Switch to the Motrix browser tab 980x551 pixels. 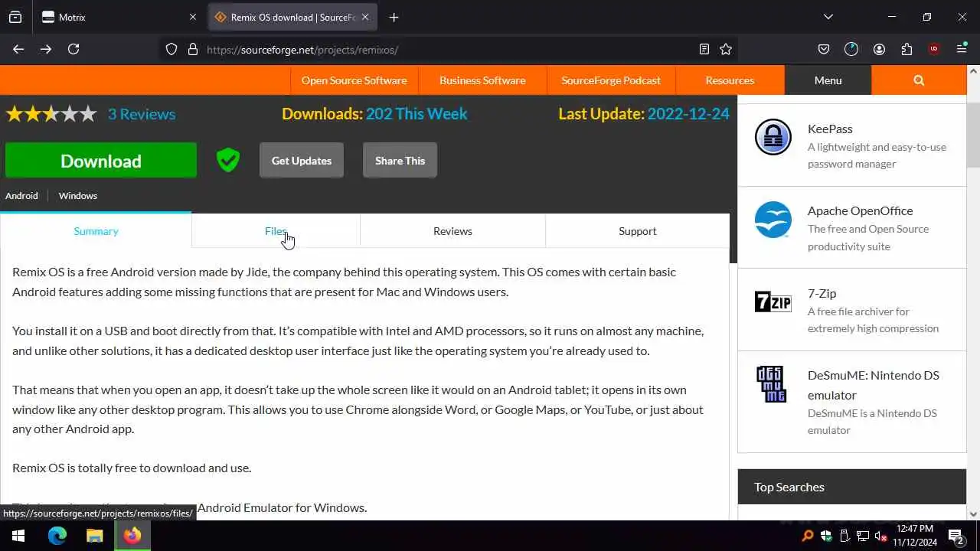tap(119, 17)
